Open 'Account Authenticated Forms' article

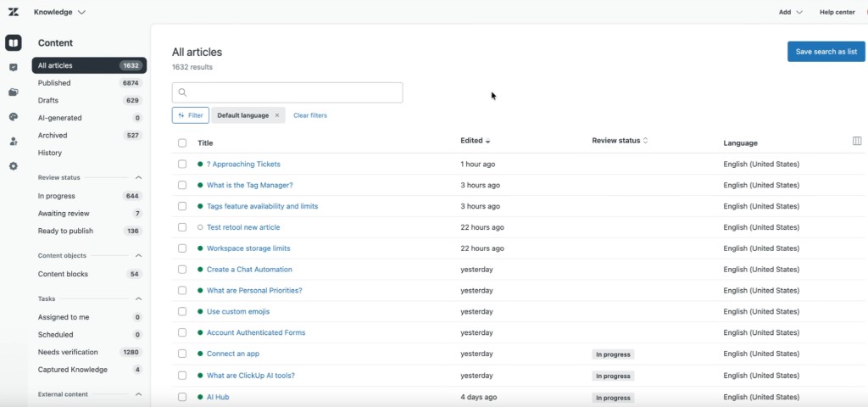(256, 332)
